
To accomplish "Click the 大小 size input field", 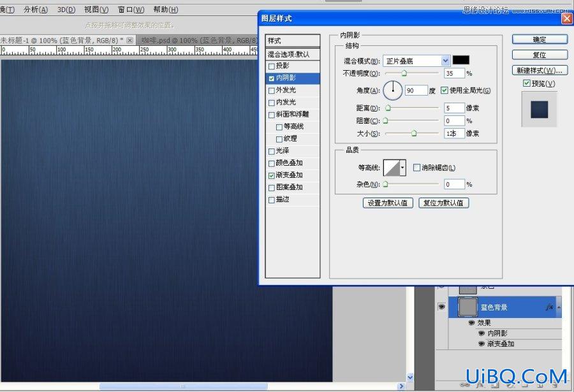I will 454,134.
